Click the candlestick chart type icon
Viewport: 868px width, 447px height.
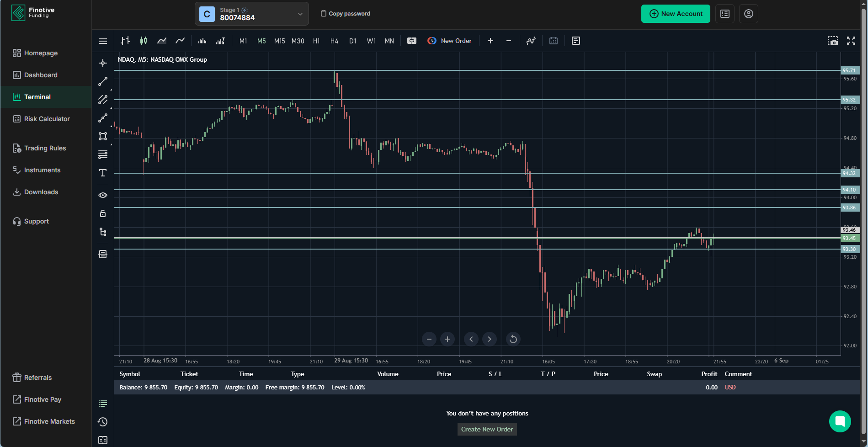tap(144, 41)
